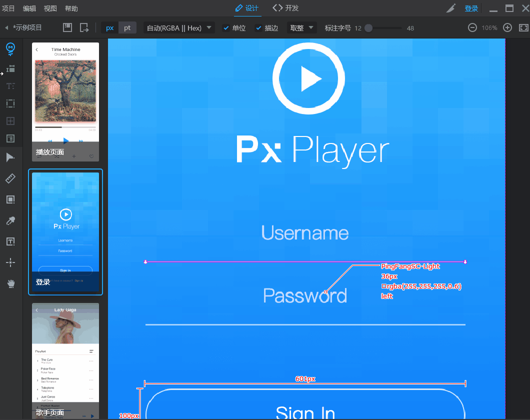Save the project with the floppy icon
This screenshot has height=420, width=530.
67,27
